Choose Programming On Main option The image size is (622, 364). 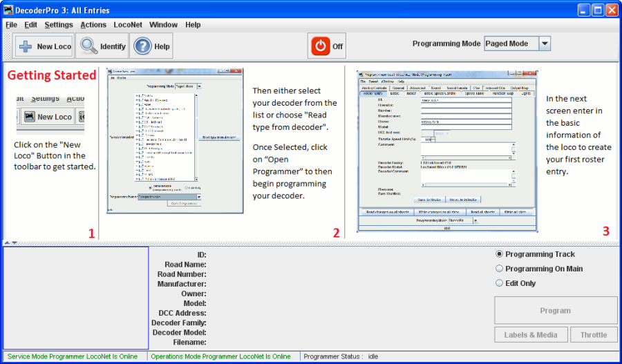click(500, 269)
